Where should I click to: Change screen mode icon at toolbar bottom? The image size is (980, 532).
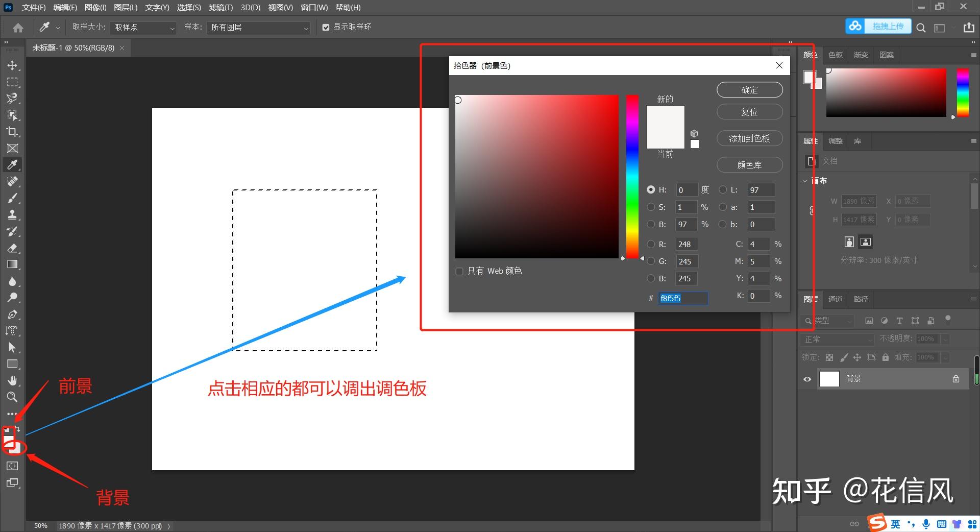coord(12,482)
